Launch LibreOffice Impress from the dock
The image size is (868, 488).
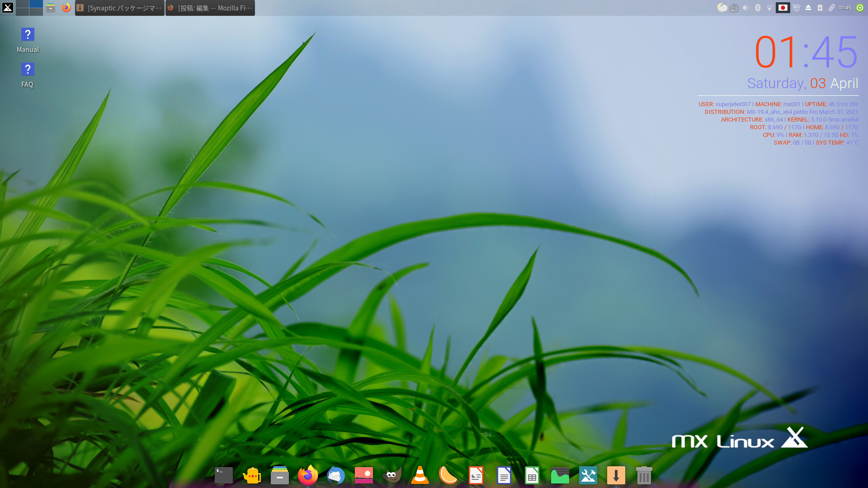tap(476, 475)
